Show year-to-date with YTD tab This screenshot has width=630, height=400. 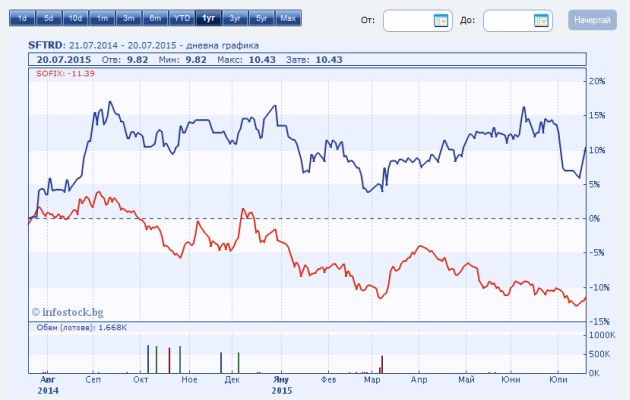[182, 18]
